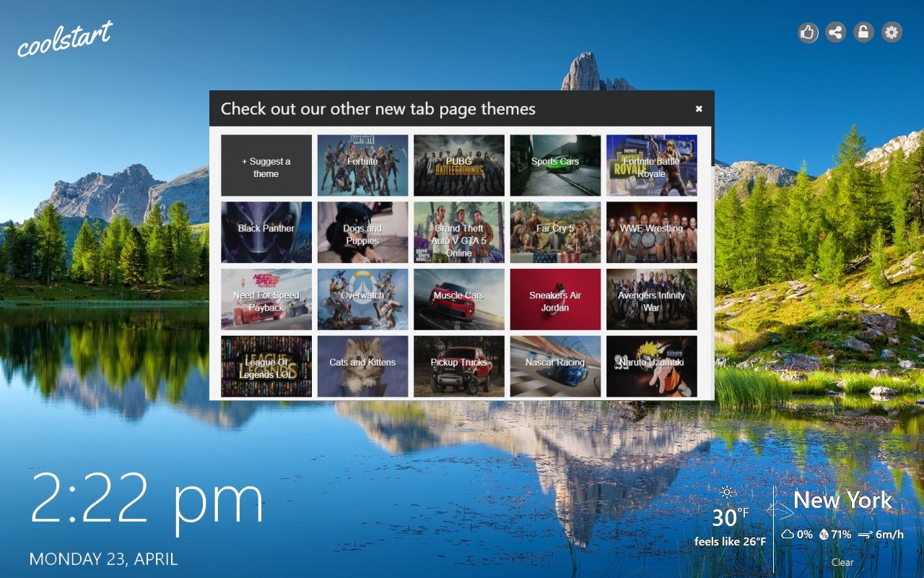924x578 pixels.
Task: Open the WWE Wrestling theme
Action: click(652, 232)
